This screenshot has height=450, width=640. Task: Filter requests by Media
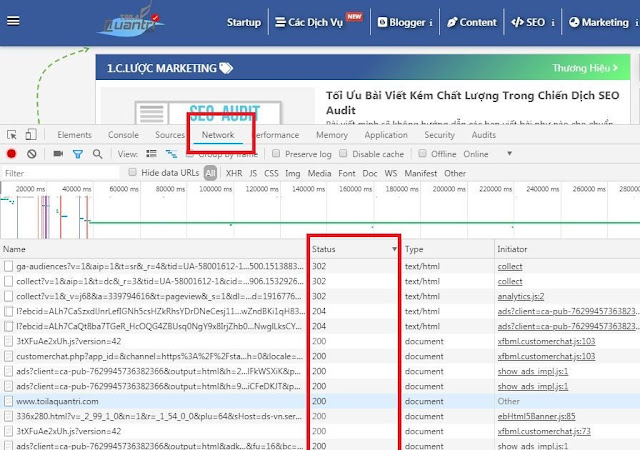coord(319,173)
